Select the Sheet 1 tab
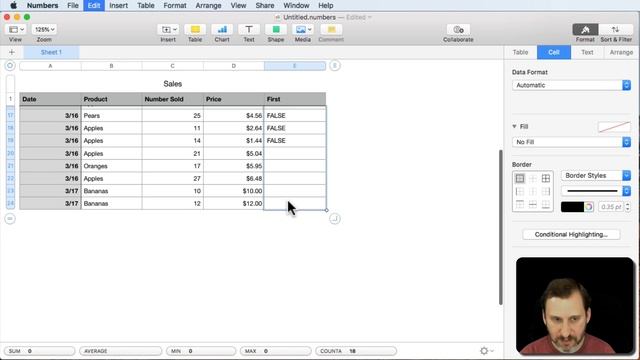 click(51, 52)
